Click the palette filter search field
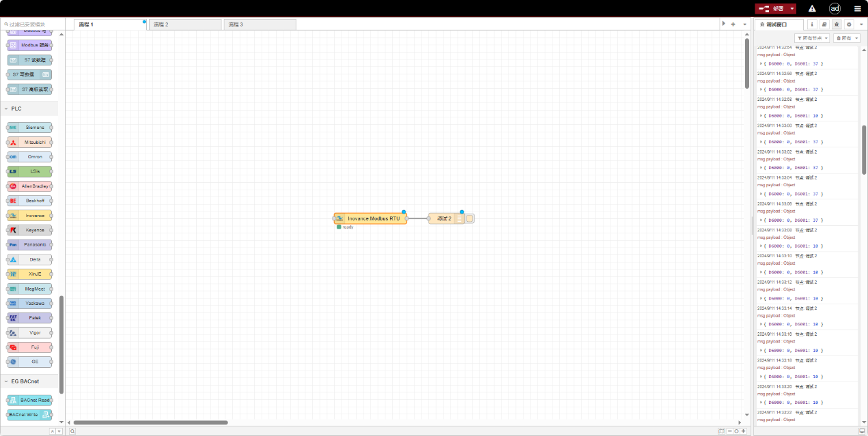The width and height of the screenshot is (868, 436). pyautogui.click(x=33, y=25)
